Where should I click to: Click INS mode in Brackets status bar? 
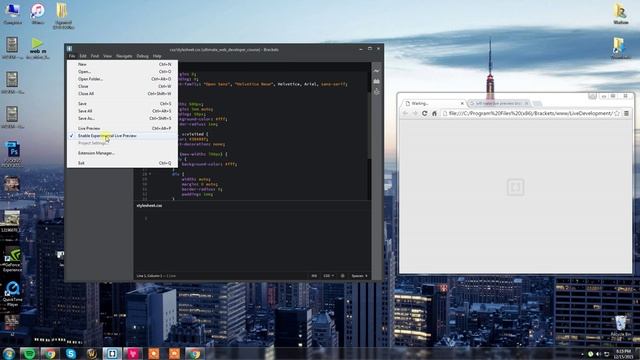click(x=314, y=276)
